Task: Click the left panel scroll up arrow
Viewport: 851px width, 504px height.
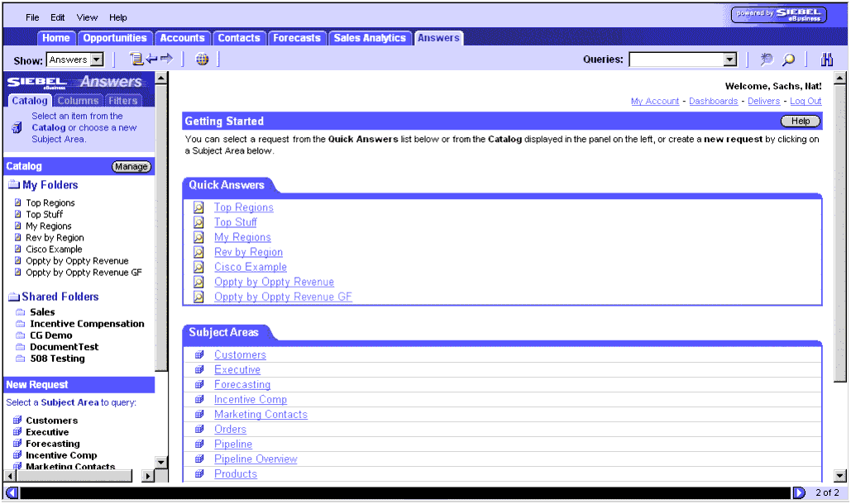Action: [161, 78]
